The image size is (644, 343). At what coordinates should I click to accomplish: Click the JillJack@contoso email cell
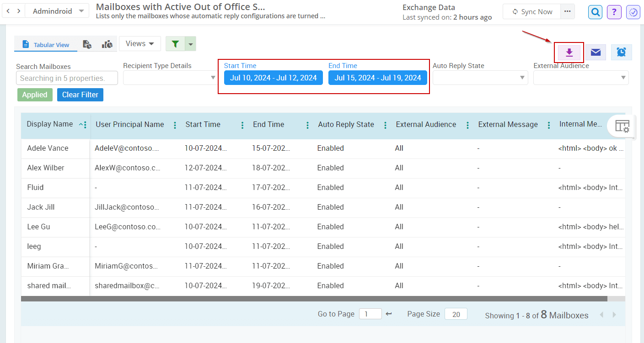(x=127, y=207)
